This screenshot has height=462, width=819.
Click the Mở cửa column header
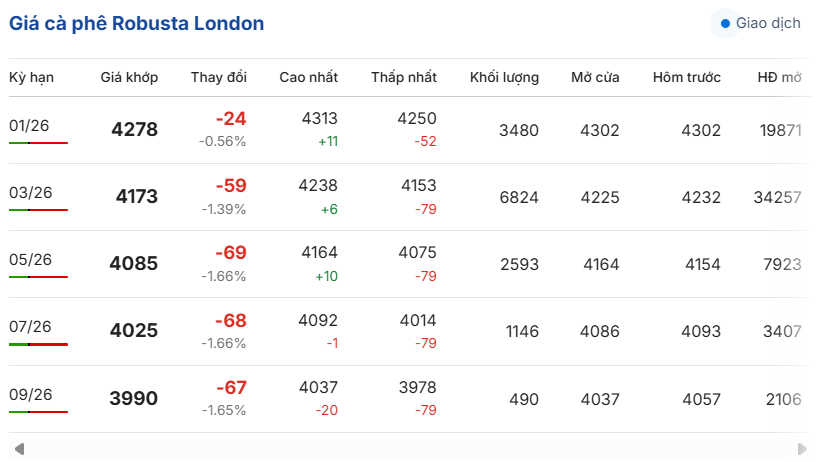[x=595, y=77]
